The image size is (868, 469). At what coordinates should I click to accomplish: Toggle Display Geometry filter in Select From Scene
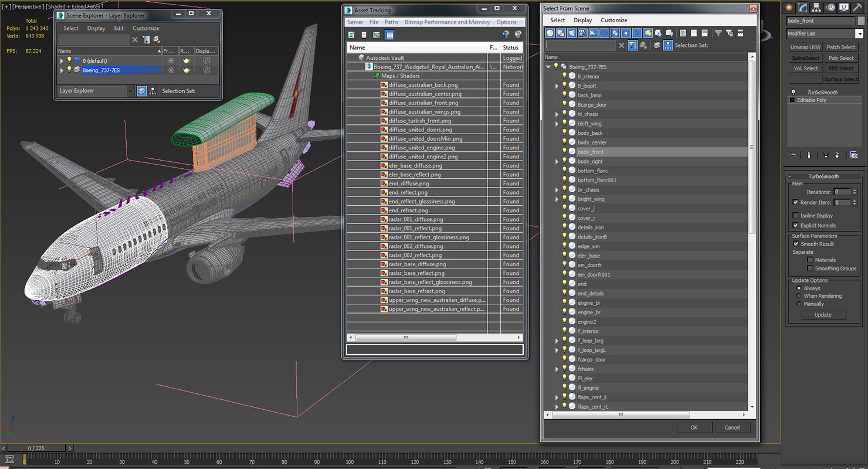(x=550, y=33)
